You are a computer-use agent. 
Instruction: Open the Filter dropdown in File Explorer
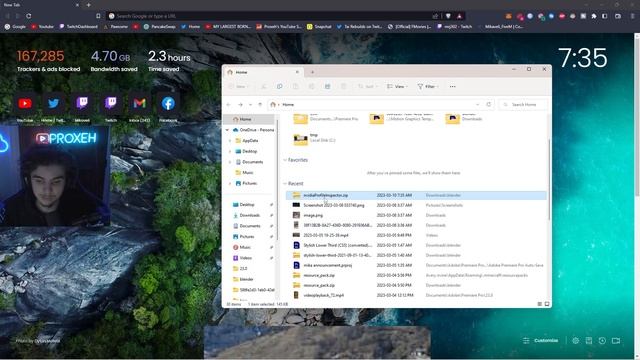pyautogui.click(x=428, y=87)
